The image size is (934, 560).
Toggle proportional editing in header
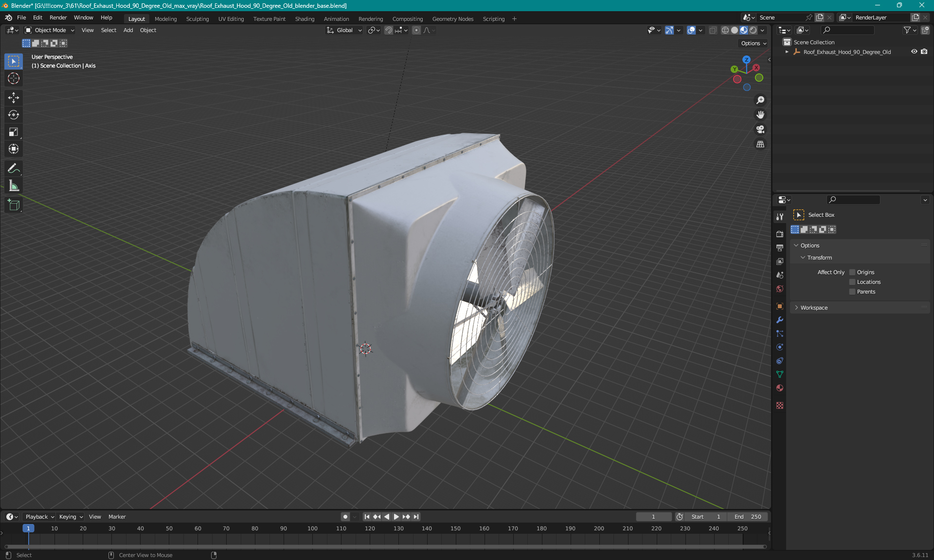pos(416,30)
